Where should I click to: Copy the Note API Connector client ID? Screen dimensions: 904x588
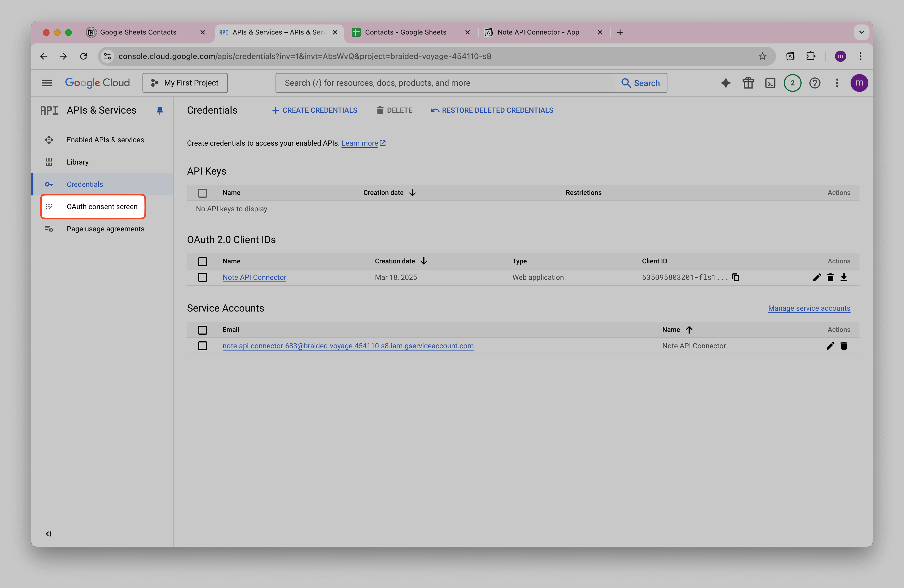736,277
